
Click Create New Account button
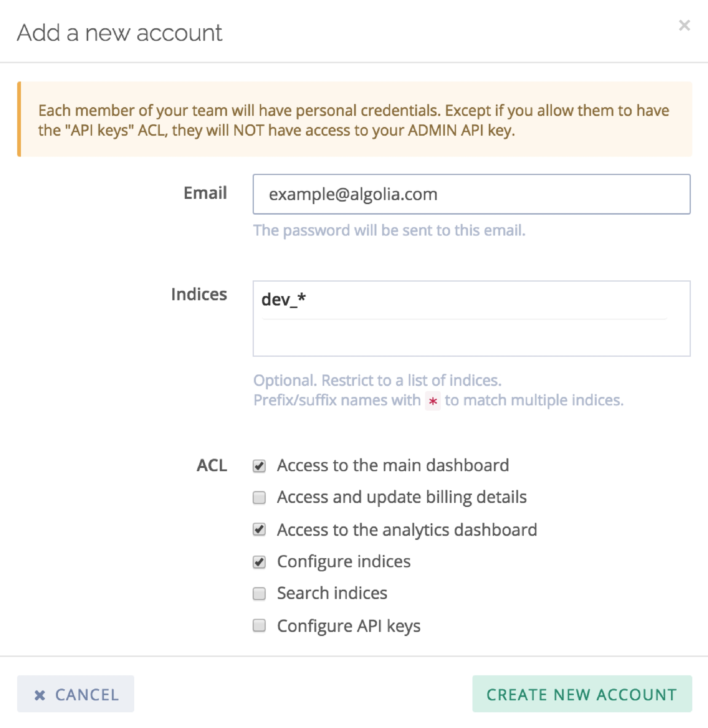[x=582, y=694]
